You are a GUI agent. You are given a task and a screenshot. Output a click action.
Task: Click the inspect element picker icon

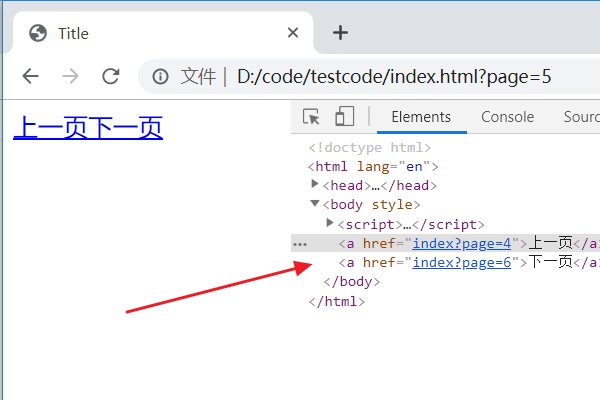click(311, 117)
